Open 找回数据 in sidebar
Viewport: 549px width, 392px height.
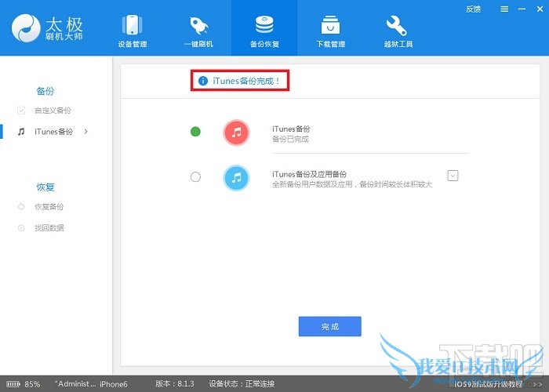[x=49, y=228]
